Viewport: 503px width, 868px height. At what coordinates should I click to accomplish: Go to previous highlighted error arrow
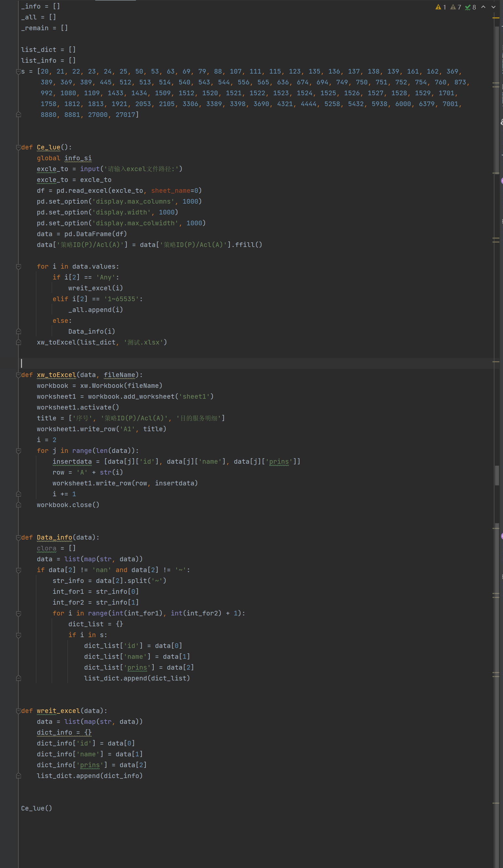[x=483, y=7]
